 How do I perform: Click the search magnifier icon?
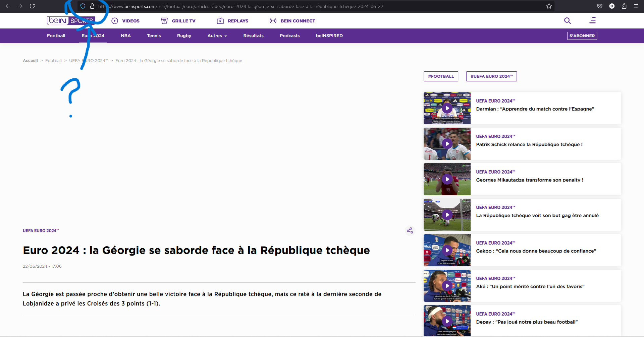pyautogui.click(x=567, y=21)
